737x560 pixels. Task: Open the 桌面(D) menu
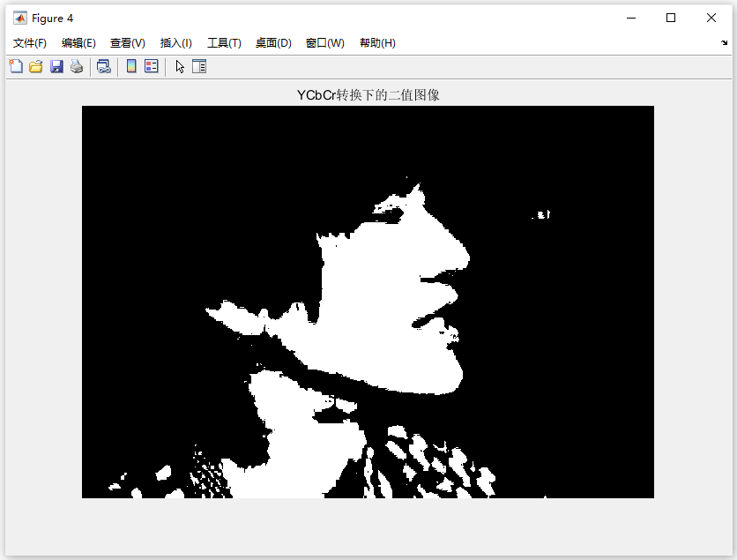[273, 43]
